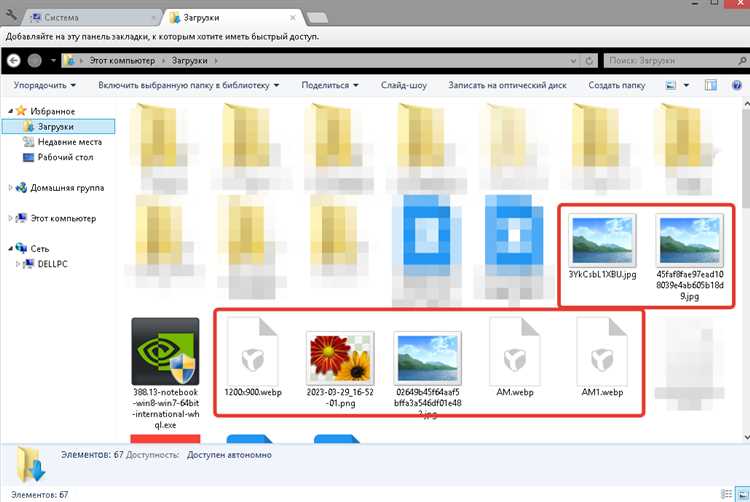Open the Упорядочить dropdown menu

click(x=44, y=85)
